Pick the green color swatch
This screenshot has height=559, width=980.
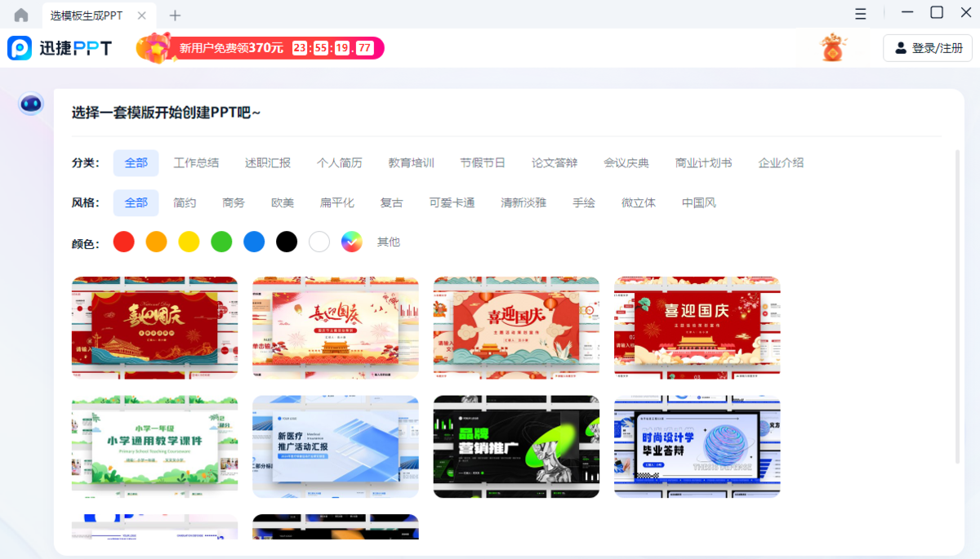pos(222,242)
